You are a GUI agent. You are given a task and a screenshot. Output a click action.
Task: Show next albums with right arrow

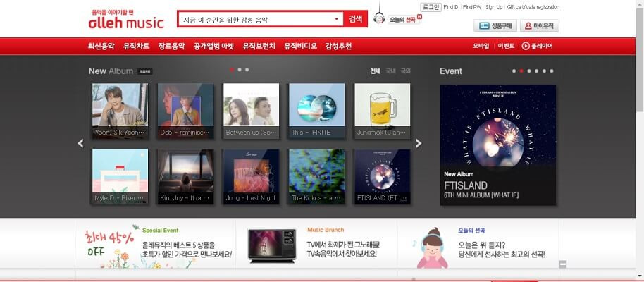[419, 143]
